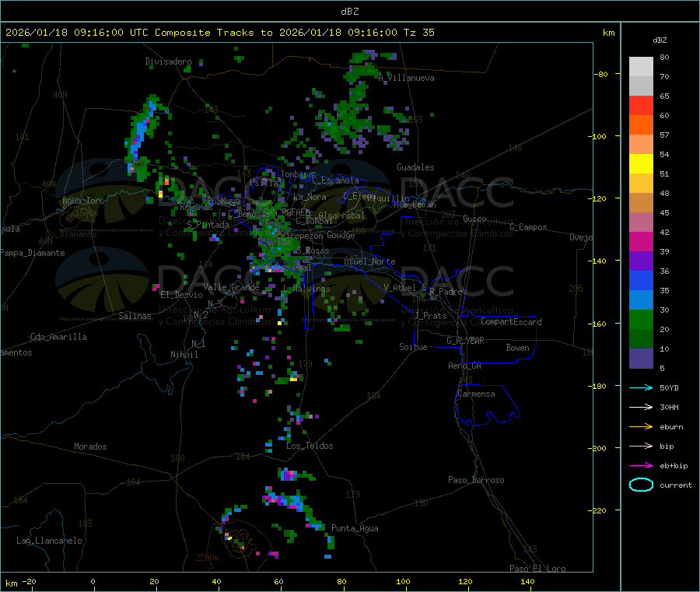Click the timestamp header '2026/01/18 09:16:00 UTC Composite'

tap(107, 33)
